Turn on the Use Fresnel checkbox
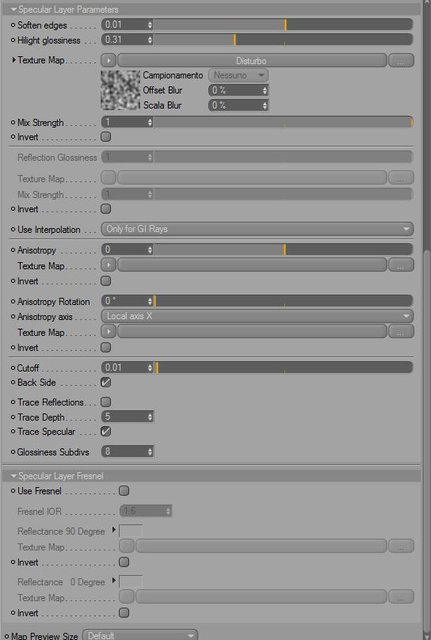Image resolution: width=431 pixels, height=640 pixels. (x=124, y=491)
